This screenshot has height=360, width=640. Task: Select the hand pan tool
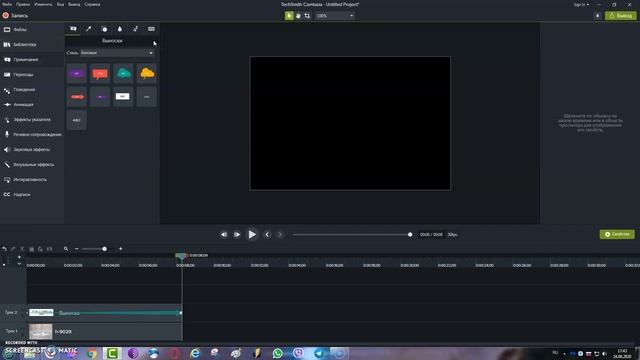pos(298,16)
